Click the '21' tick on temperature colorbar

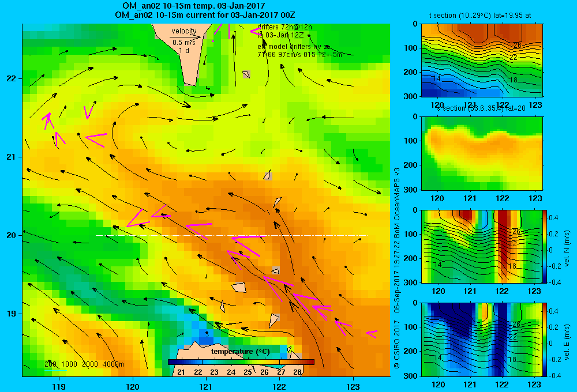coord(181,372)
